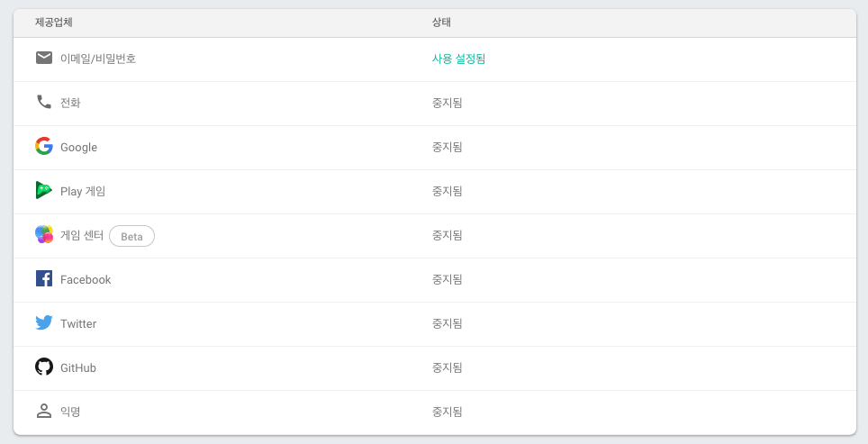Click the Play Games icon
Screen dimensions: 868x444
pos(44,190)
